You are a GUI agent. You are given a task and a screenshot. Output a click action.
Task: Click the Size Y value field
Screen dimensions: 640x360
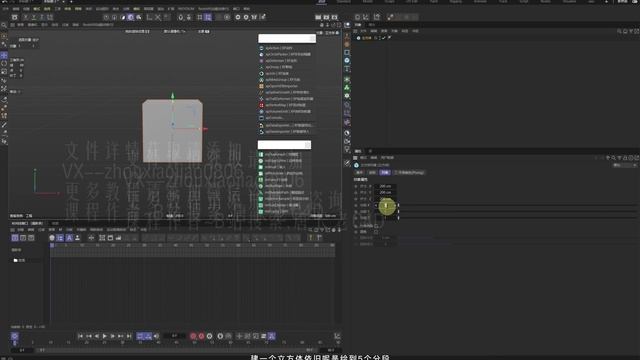point(385,192)
